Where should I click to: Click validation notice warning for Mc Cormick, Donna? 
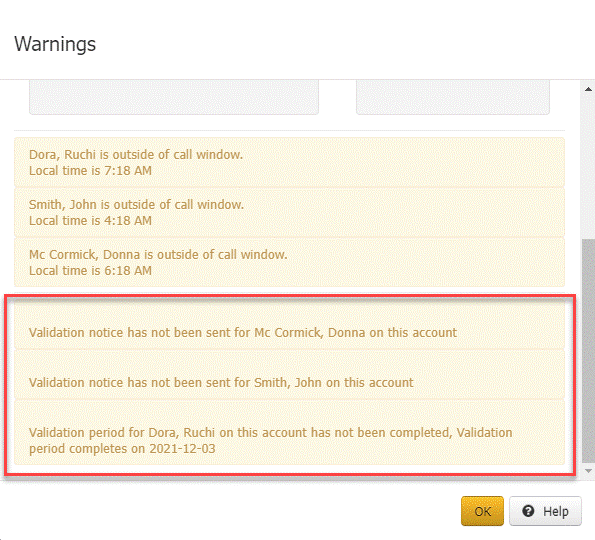point(290,325)
